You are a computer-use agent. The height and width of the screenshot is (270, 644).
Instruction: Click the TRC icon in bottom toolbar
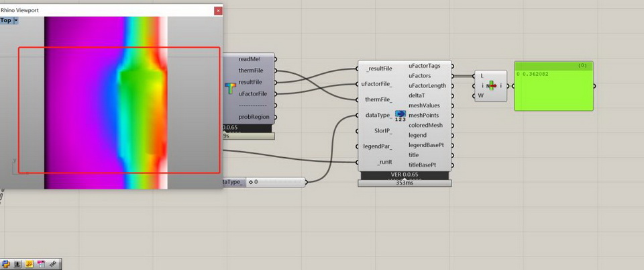(54, 263)
